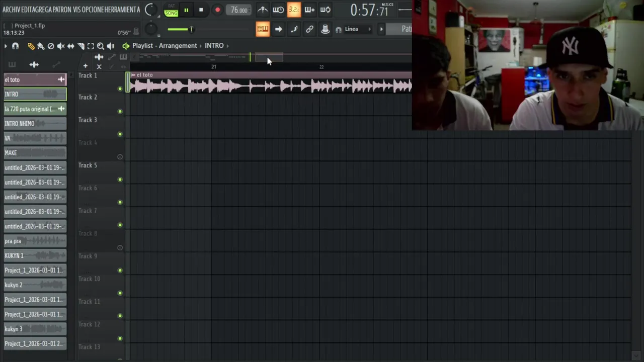Select the Slip tool
Viewport: 644px width, 362px height.
point(71,46)
